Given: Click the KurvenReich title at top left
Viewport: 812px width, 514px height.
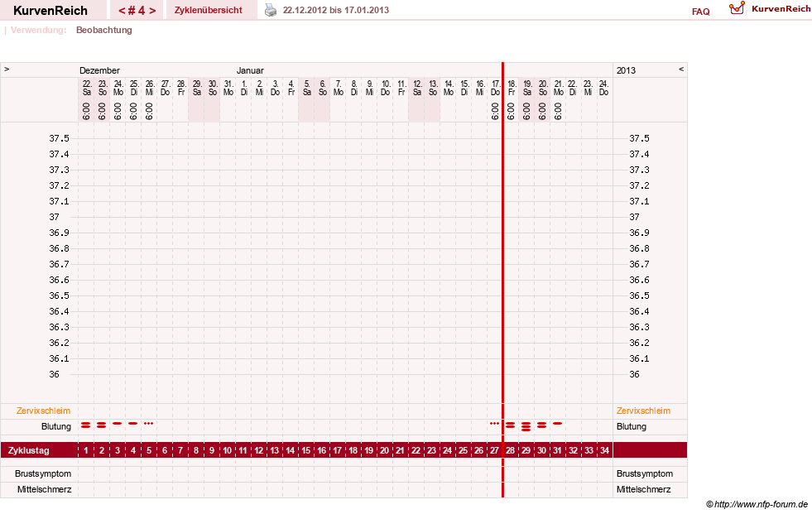Looking at the screenshot, I should pyautogui.click(x=50, y=11).
